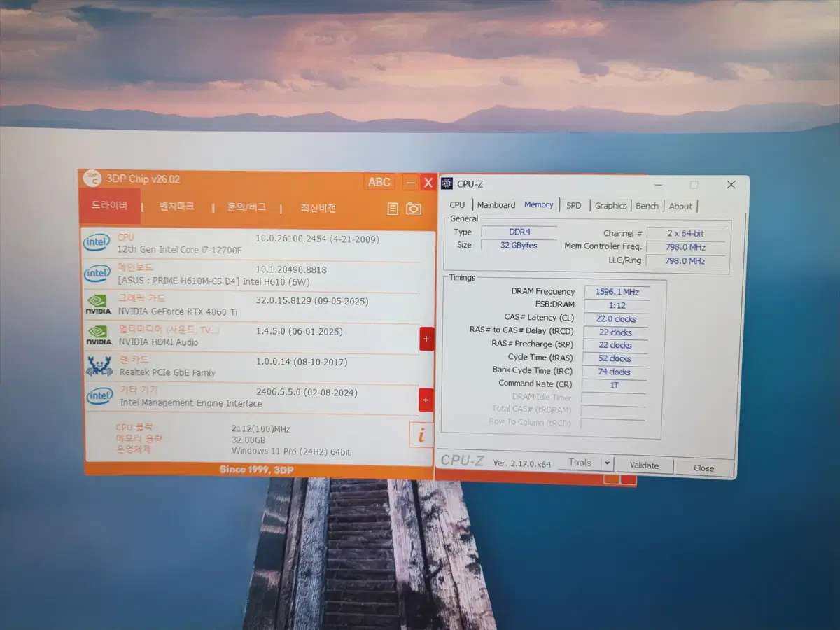Click the NVIDIA GeForce RTX 4060 Ti entry
This screenshot has height=630, width=840.
[x=178, y=311]
